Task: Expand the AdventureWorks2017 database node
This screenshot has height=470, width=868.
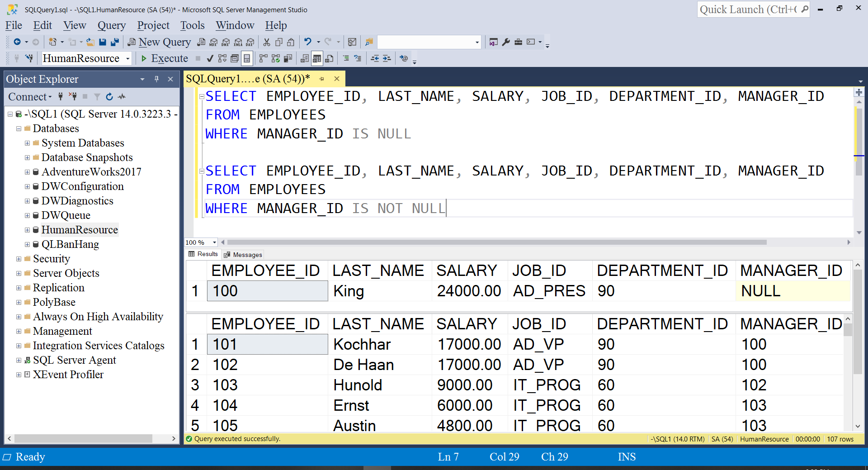Action: click(x=27, y=172)
